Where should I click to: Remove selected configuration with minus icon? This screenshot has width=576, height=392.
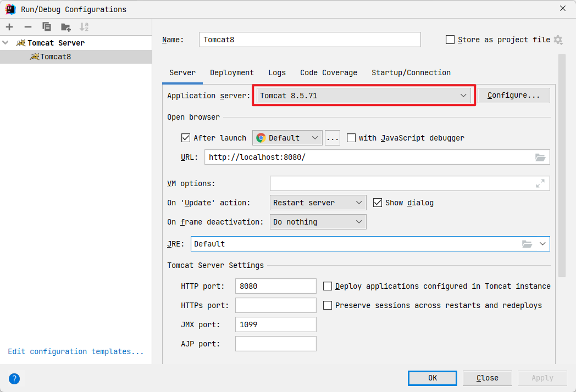pos(28,27)
